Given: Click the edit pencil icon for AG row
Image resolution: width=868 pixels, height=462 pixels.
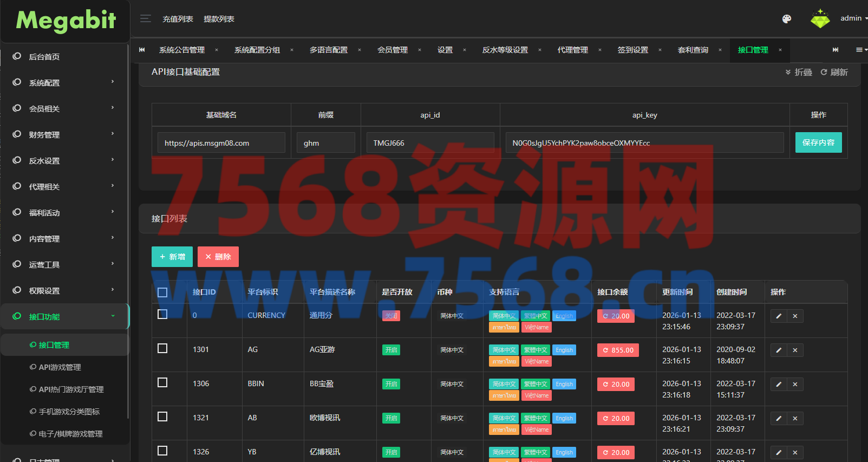Looking at the screenshot, I should [x=779, y=350].
